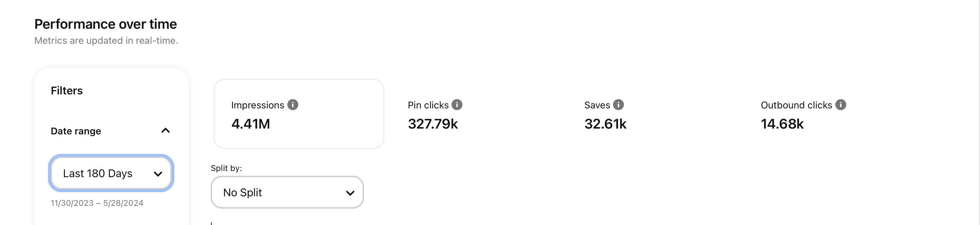
Task: Open the Pin clicks info tooltip icon
Action: click(x=457, y=105)
